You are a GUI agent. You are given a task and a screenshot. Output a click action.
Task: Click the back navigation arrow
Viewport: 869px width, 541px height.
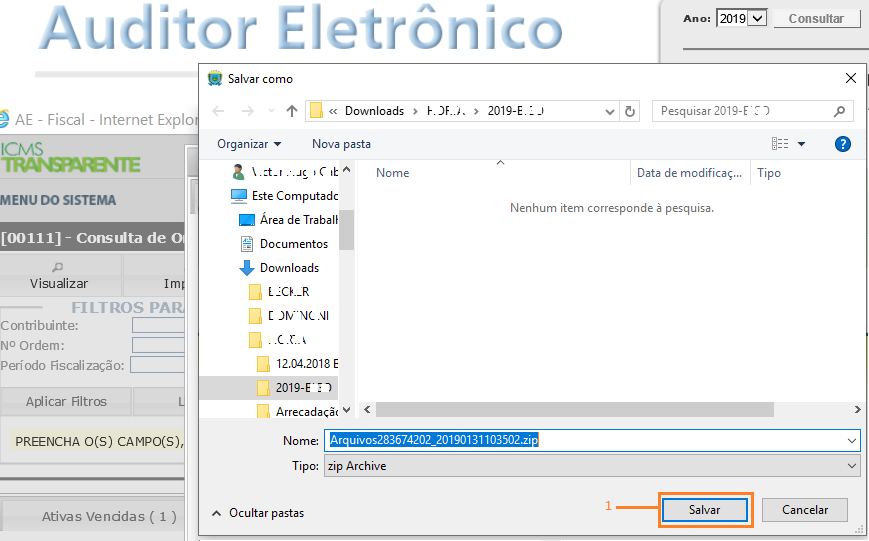(219, 111)
